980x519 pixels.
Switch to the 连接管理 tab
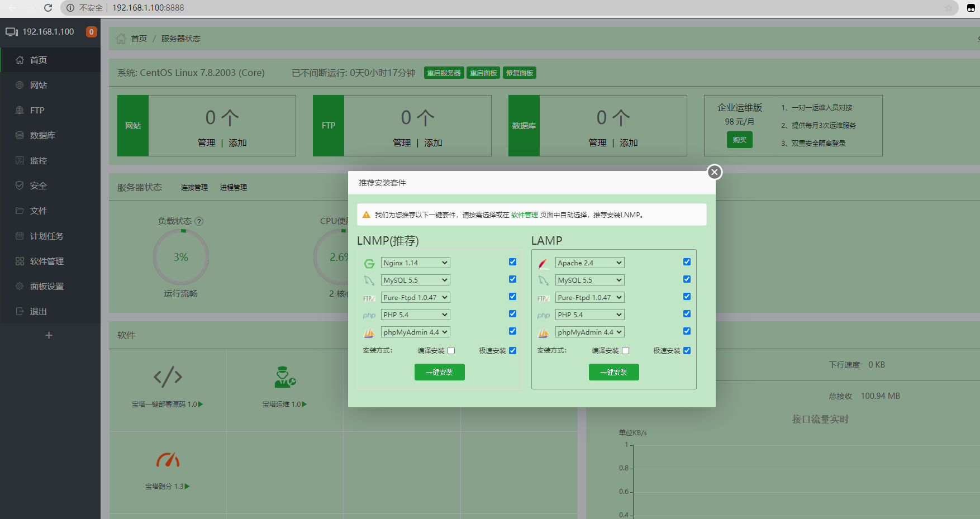click(194, 188)
